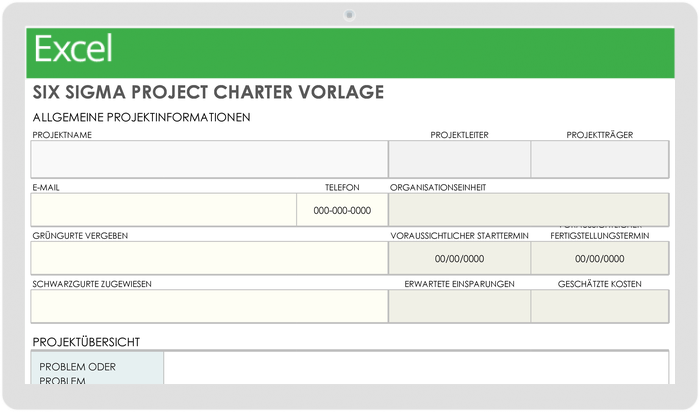The width and height of the screenshot is (700, 412).
Task: Click the ORGANISATIONSEINHEIT label
Action: tap(438, 187)
